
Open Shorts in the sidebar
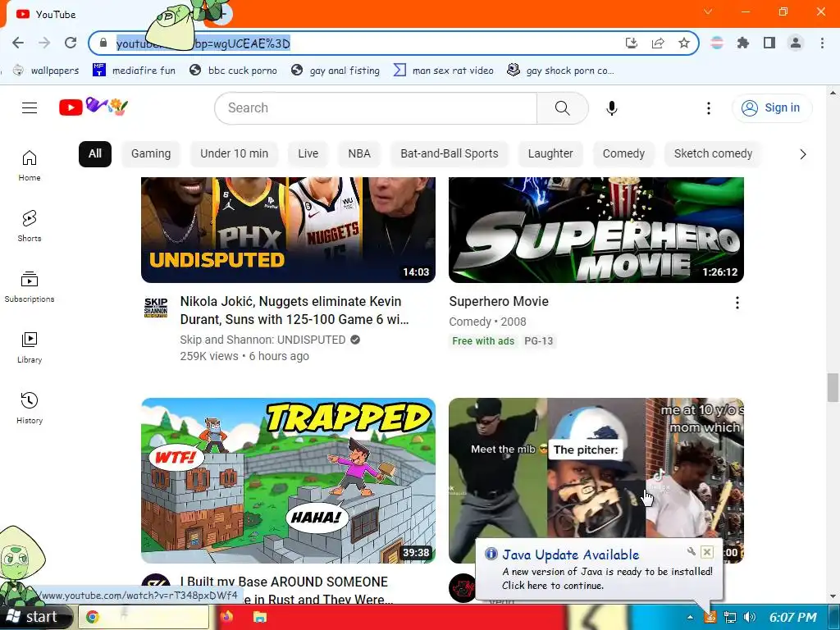coord(30,226)
